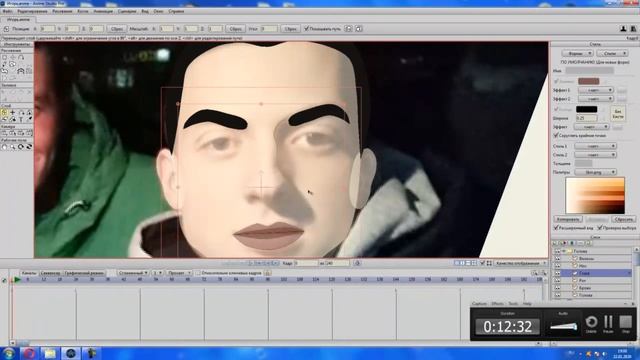The width and height of the screenshot is (640, 360).
Task: Open the Стиль 2 dropdown
Action: click(595, 155)
